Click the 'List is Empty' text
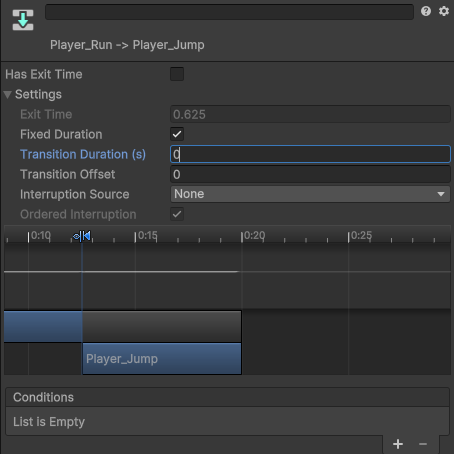 point(49,422)
